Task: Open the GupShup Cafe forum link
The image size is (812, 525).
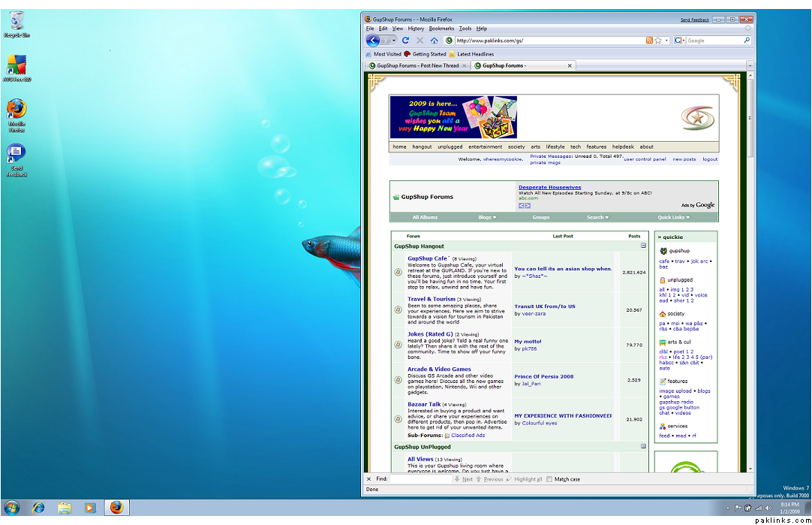Action: click(427, 258)
